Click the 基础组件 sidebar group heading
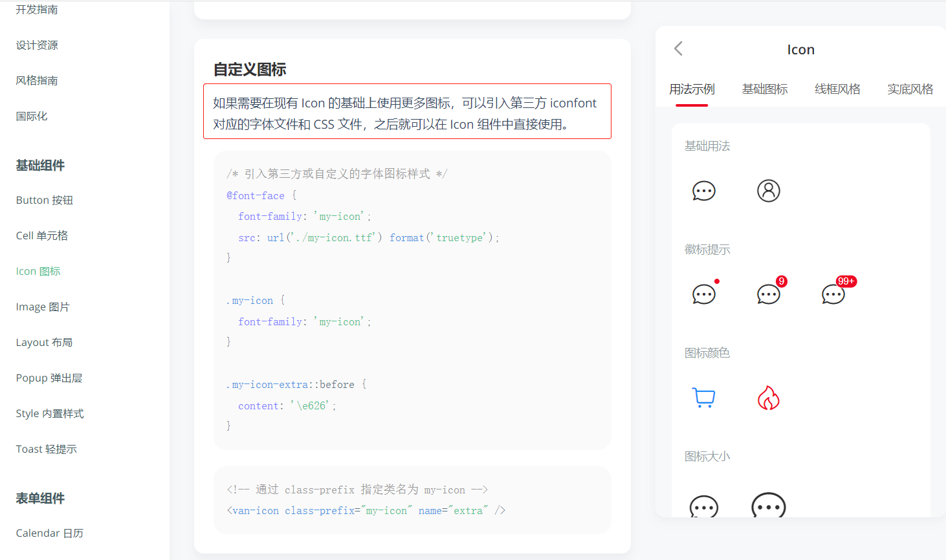 click(40, 166)
